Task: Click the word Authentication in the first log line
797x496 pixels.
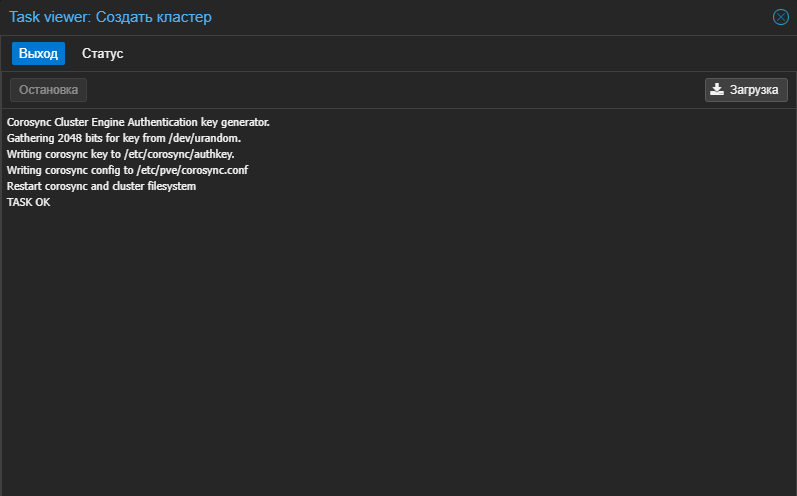Action: [x=162, y=122]
